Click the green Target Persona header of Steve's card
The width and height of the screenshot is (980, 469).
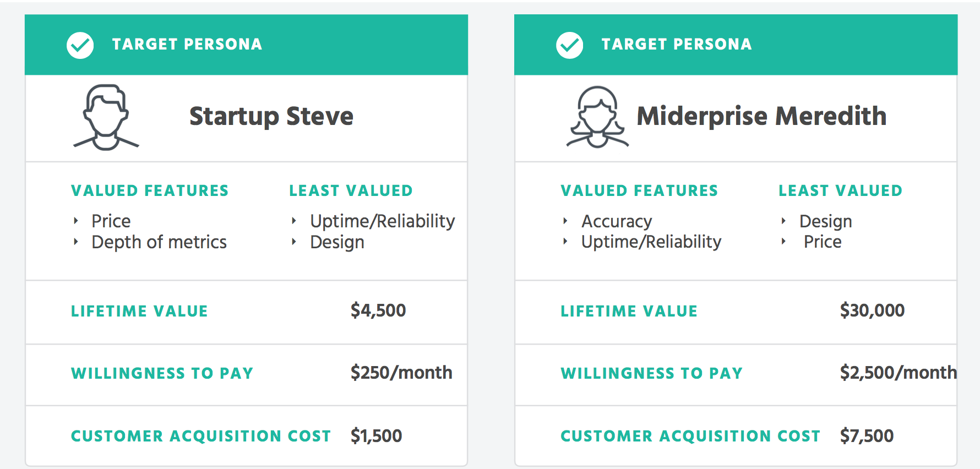[246, 45]
